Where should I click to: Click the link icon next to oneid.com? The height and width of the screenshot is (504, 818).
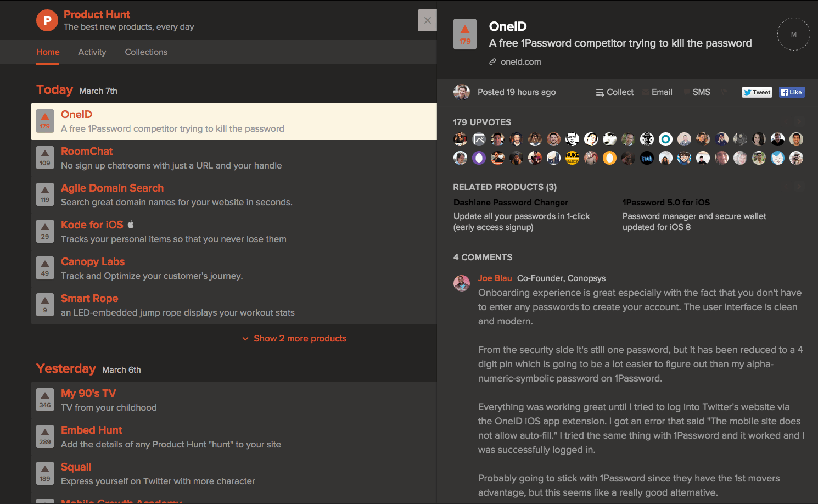pyautogui.click(x=492, y=61)
